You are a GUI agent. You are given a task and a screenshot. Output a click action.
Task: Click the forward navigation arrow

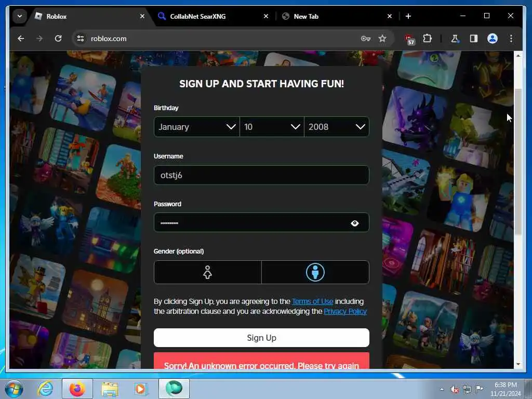point(39,38)
